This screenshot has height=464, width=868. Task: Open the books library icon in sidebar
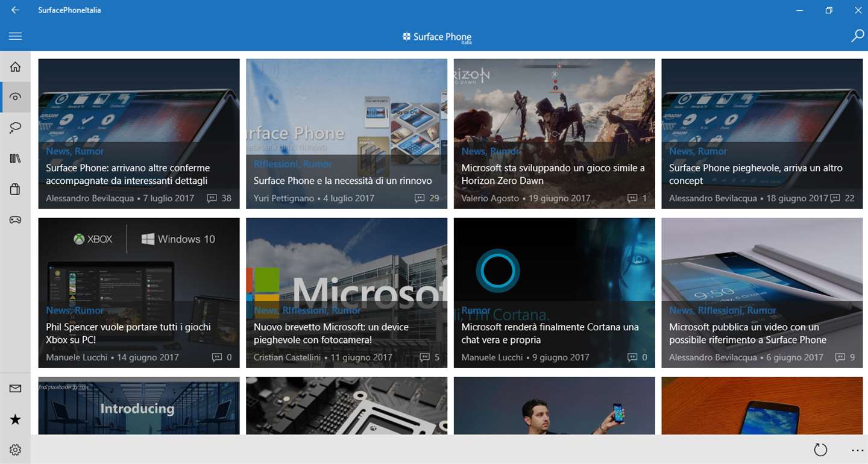pyautogui.click(x=15, y=158)
